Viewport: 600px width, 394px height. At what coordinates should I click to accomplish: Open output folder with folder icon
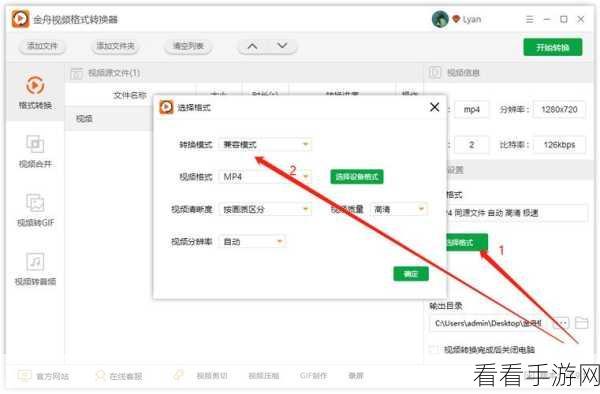(x=581, y=323)
